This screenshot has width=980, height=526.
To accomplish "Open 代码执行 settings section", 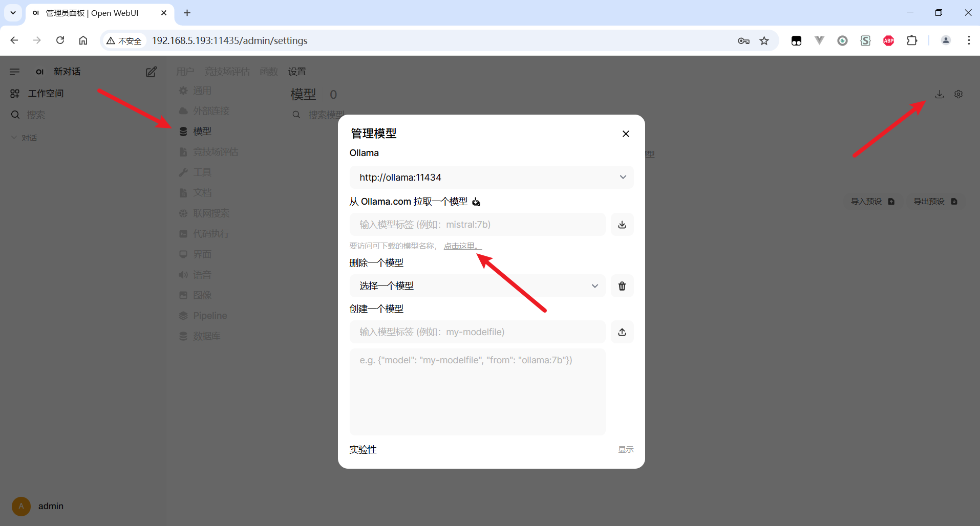I will click(204, 234).
